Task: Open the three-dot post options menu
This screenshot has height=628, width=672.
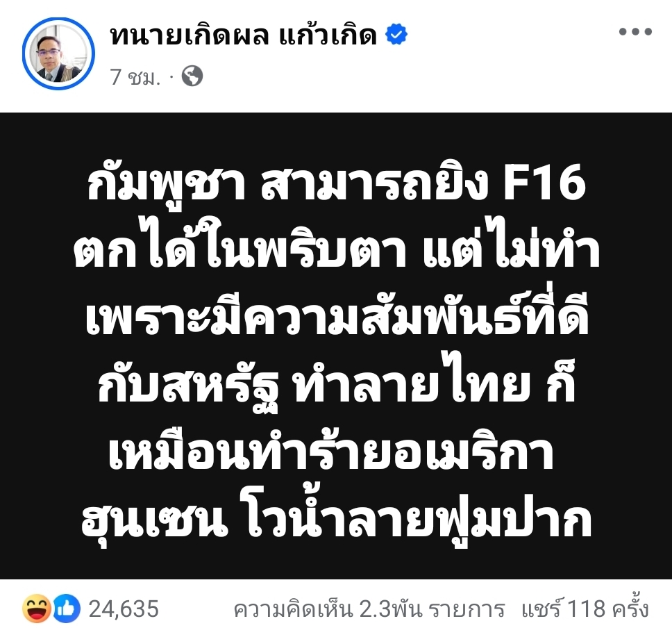Action: click(636, 31)
